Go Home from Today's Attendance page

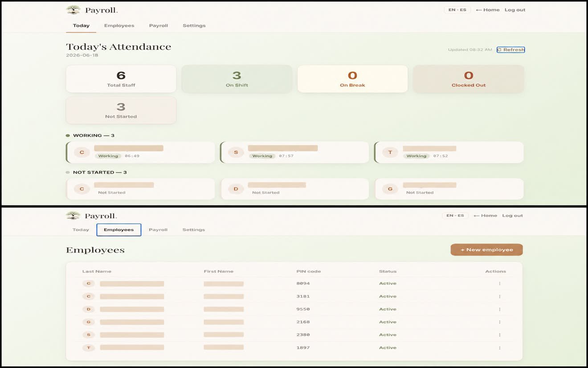coord(487,10)
